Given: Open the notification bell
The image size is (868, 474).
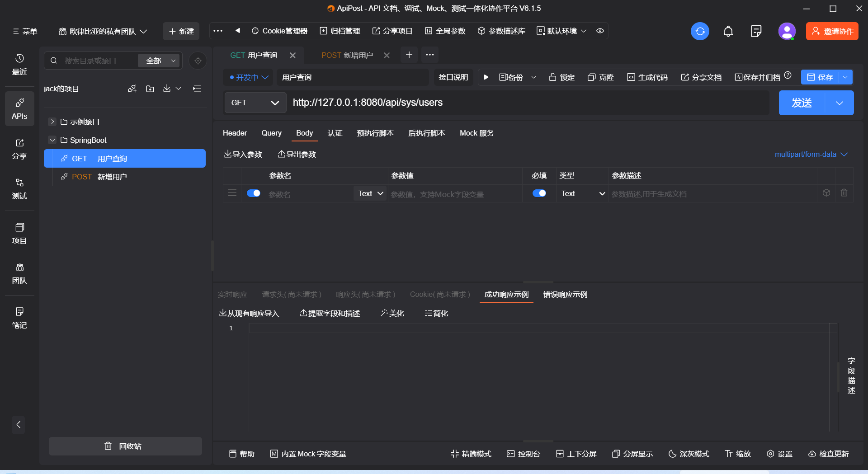Looking at the screenshot, I should pyautogui.click(x=728, y=31).
